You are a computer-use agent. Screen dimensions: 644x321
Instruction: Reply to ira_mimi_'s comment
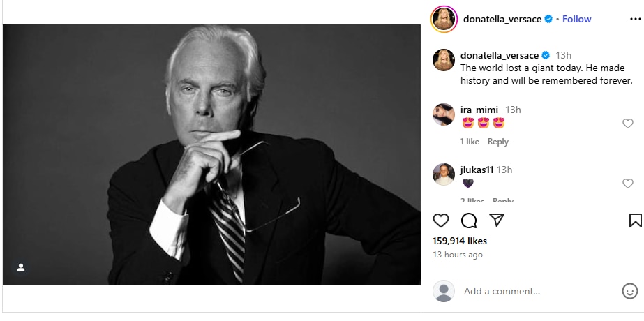coord(497,142)
